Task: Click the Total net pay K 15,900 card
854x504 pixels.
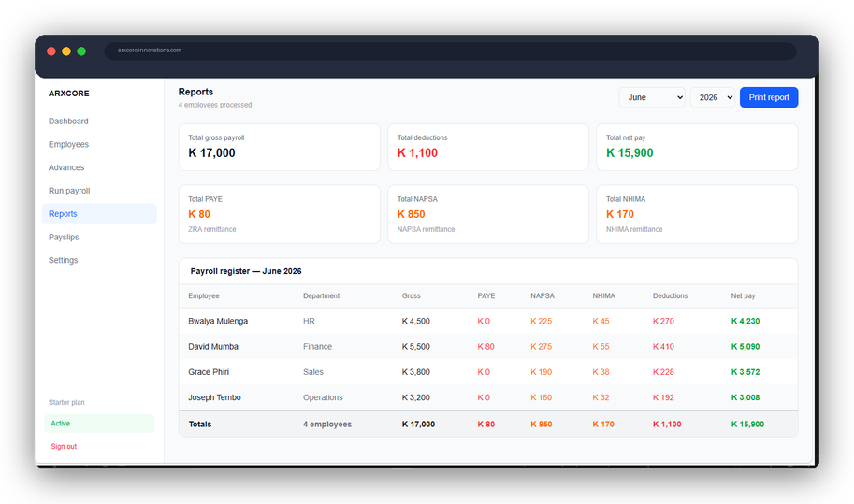Action: [697, 147]
